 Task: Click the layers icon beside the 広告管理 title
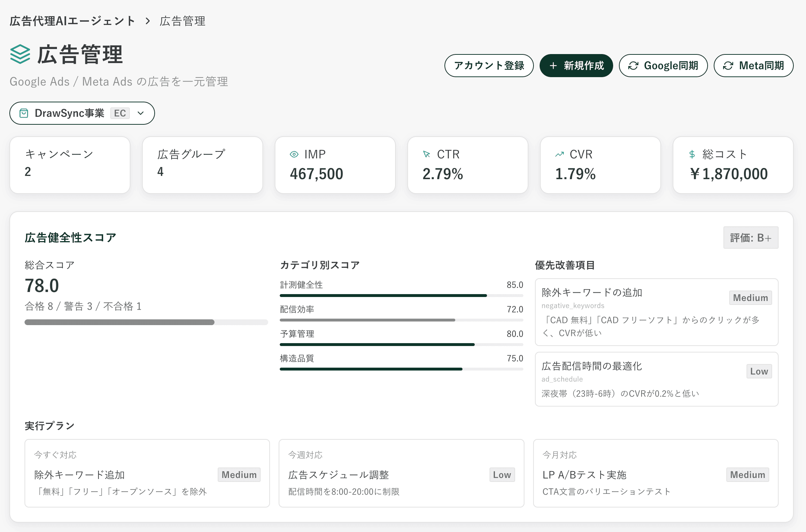click(19, 55)
